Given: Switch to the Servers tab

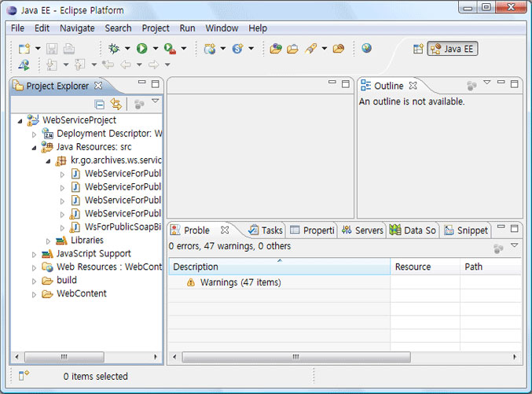Looking at the screenshot, I should pos(362,230).
